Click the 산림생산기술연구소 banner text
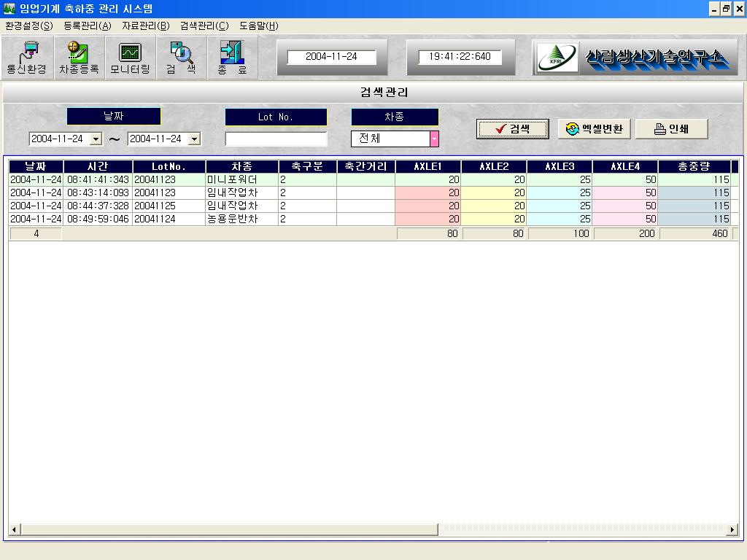Viewport: 747px width, 560px height. 658,58
